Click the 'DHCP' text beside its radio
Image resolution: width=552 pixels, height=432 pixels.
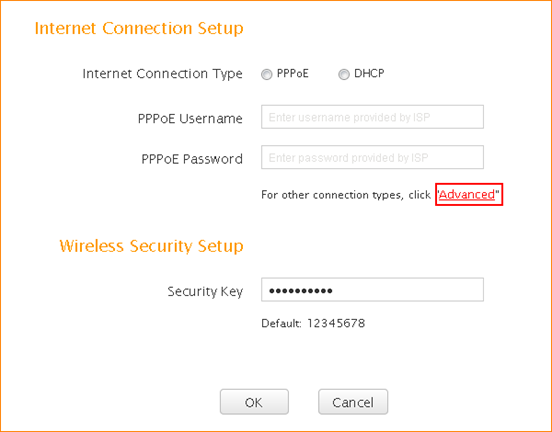369,74
